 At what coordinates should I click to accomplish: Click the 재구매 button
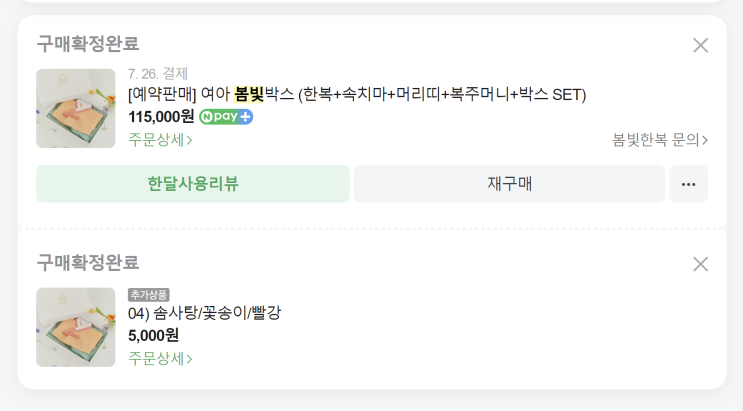(x=509, y=184)
